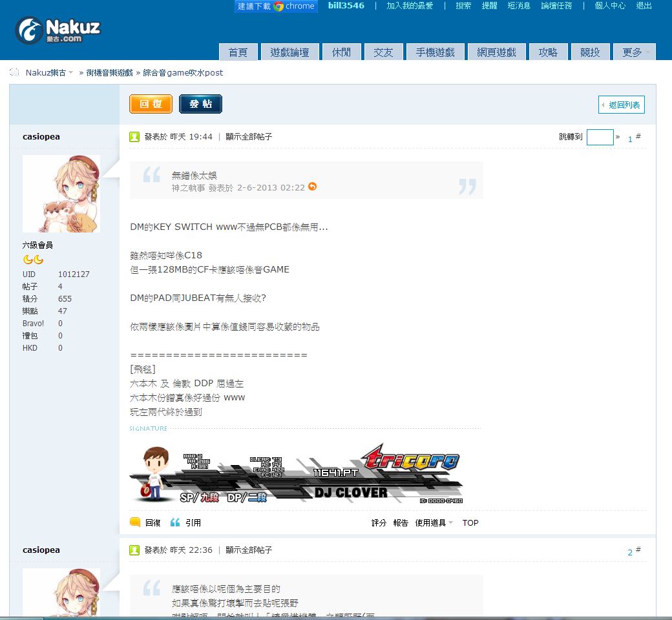The height and width of the screenshot is (620, 672).
Task: Click the 搜索 link in top bar
Action: 463,6
